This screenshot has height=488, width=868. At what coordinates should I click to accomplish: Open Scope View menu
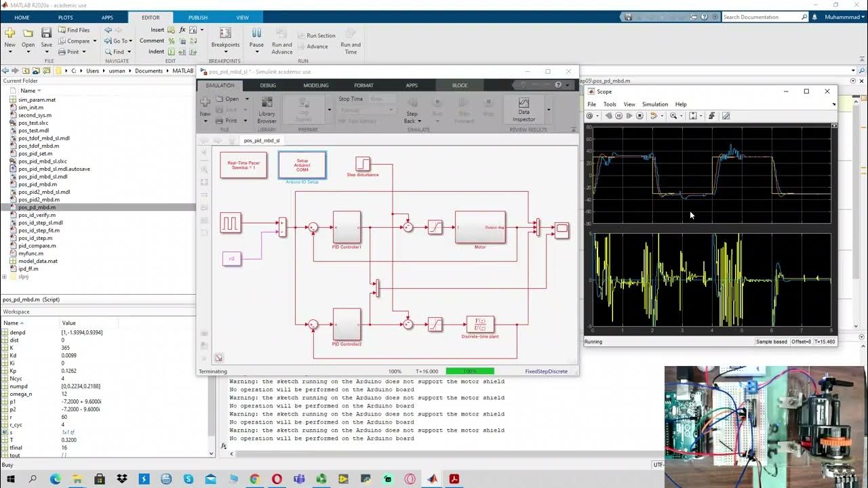click(629, 104)
